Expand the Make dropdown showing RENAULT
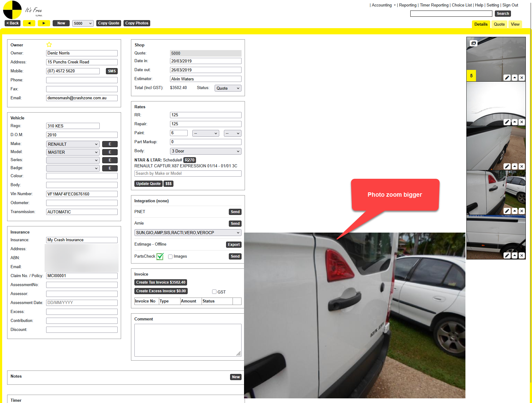Screen dimensions: 532x403 [x=73, y=144]
